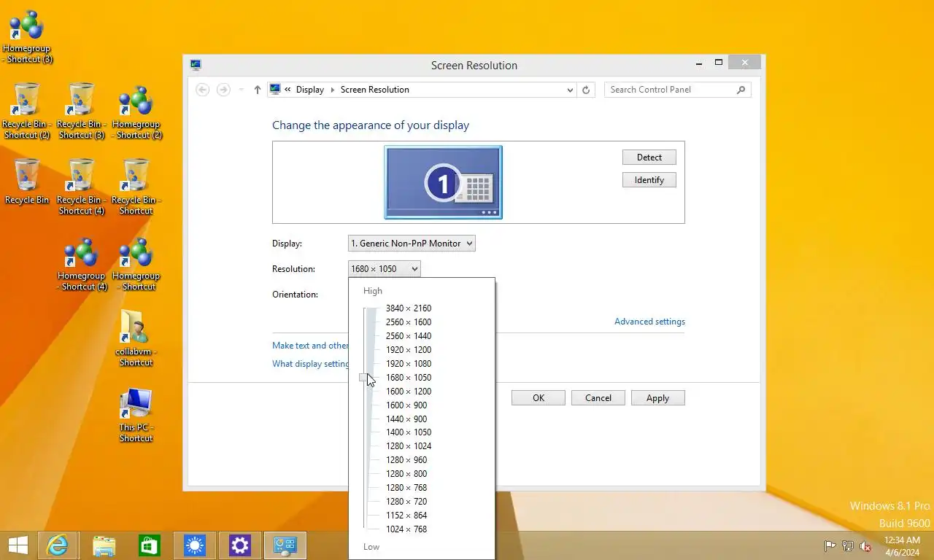Viewport: 934px width, 560px height.
Task: Open File Explorer from the taskbar
Action: point(104,545)
